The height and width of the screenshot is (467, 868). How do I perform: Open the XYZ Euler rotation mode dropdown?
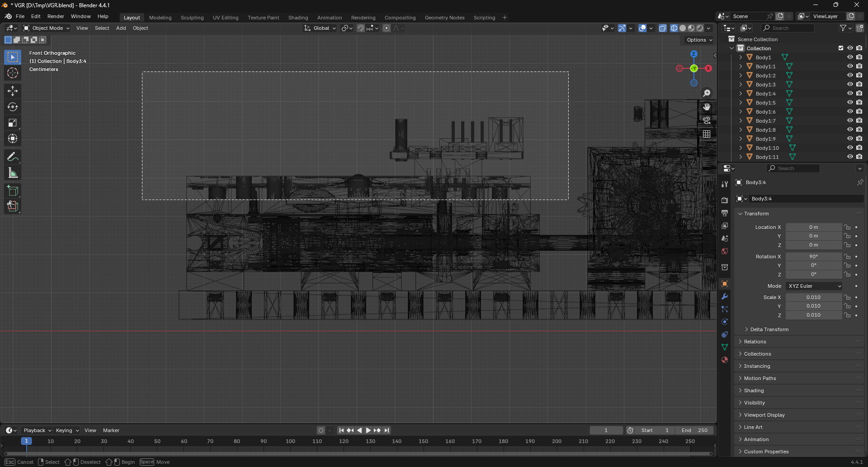(814, 286)
